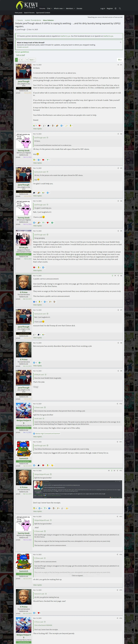The width and height of the screenshot is (138, 644).
Task: Click Sammich's avatar on post #11
Action: [x=24, y=449]
